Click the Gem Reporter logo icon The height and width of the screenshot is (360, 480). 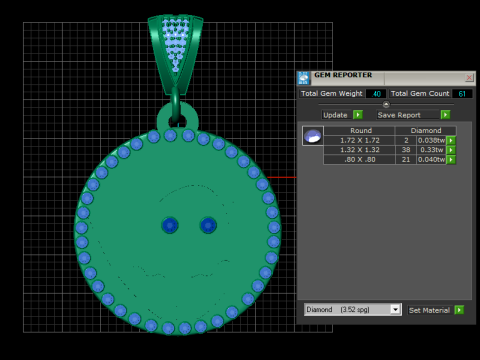[303, 78]
